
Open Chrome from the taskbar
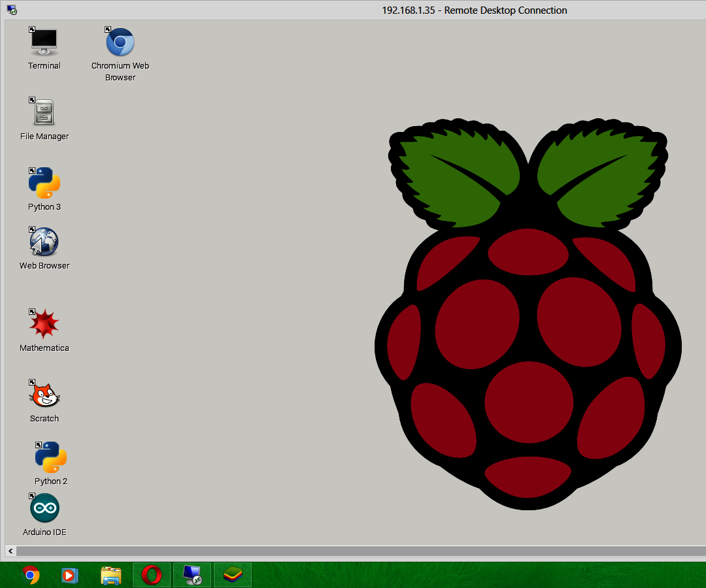(x=29, y=574)
